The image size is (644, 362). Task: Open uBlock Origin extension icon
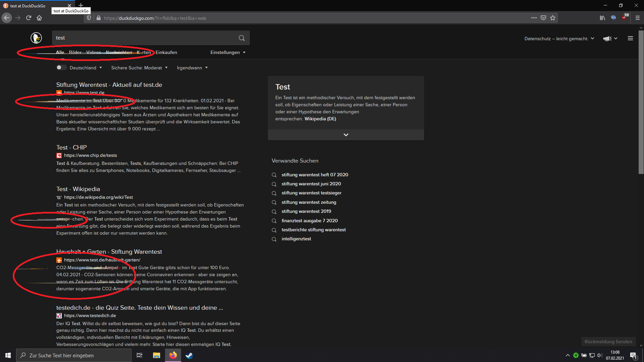[625, 17]
